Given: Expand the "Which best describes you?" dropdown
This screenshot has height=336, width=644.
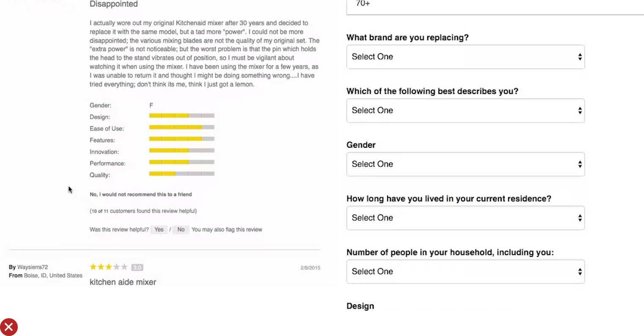Looking at the screenshot, I should (x=465, y=110).
